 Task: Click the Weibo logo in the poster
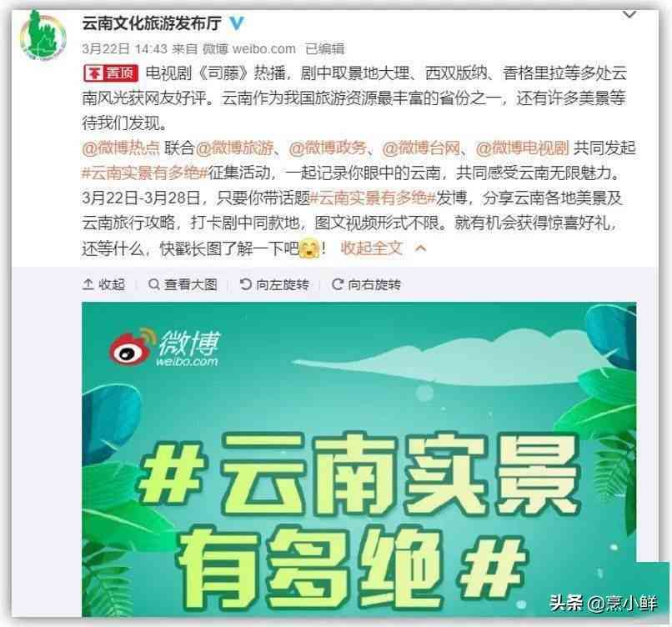coord(164,348)
